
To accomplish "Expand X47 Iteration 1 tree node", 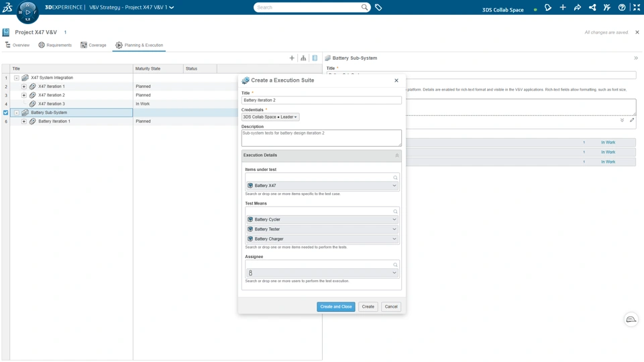I will pos(24,86).
